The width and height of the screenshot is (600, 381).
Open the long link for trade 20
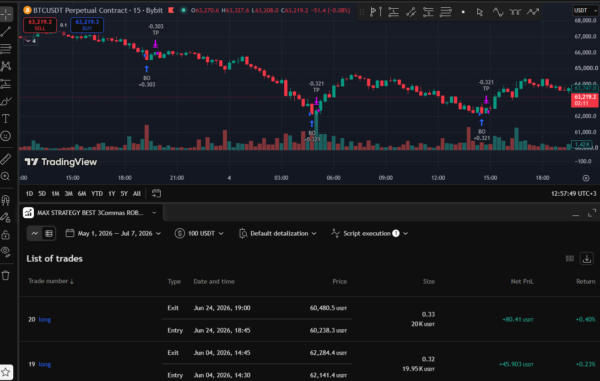[x=45, y=319]
